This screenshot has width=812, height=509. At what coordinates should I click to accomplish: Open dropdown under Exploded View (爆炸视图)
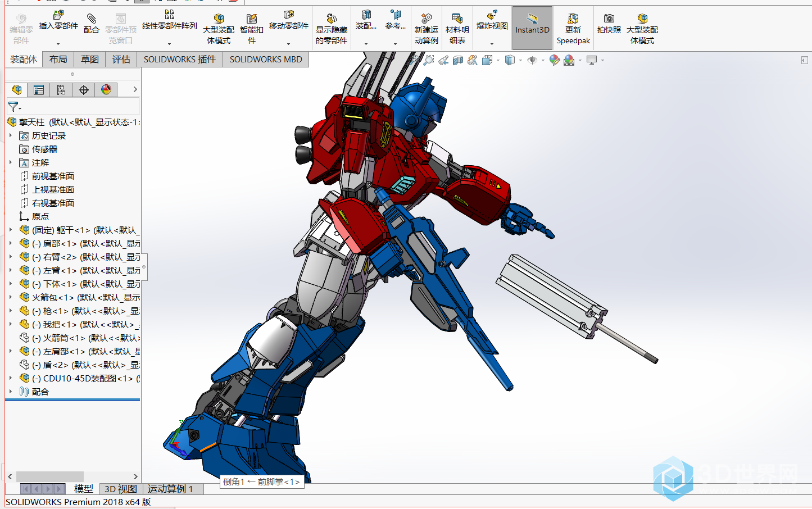point(492,44)
